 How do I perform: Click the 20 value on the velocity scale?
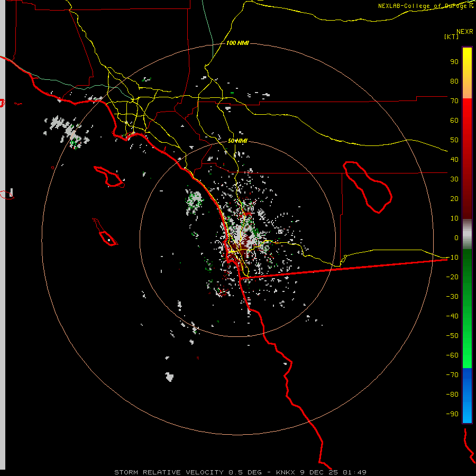point(454,199)
